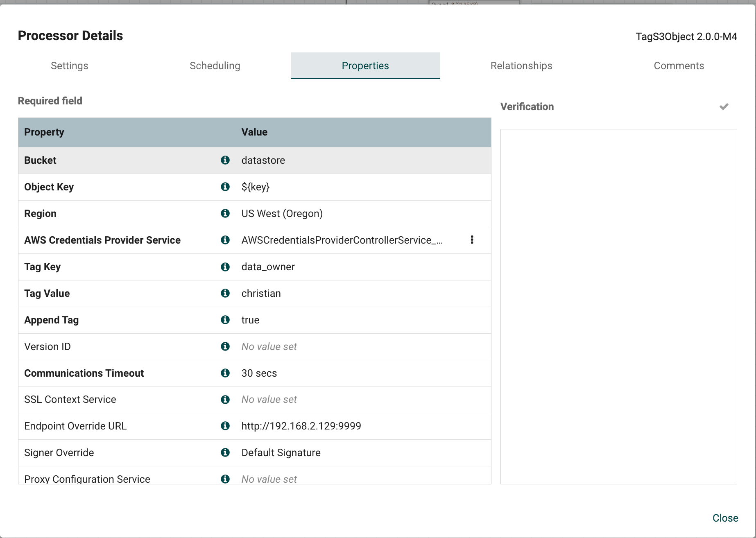Click the Endpoint Override URL property name
This screenshot has height=538, width=756.
coord(75,426)
